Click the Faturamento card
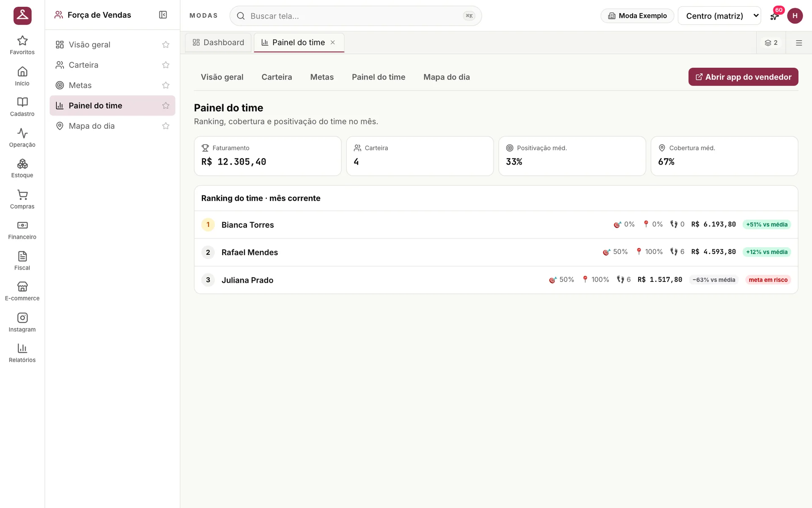Viewport: 812px width, 508px height. pyautogui.click(x=268, y=156)
